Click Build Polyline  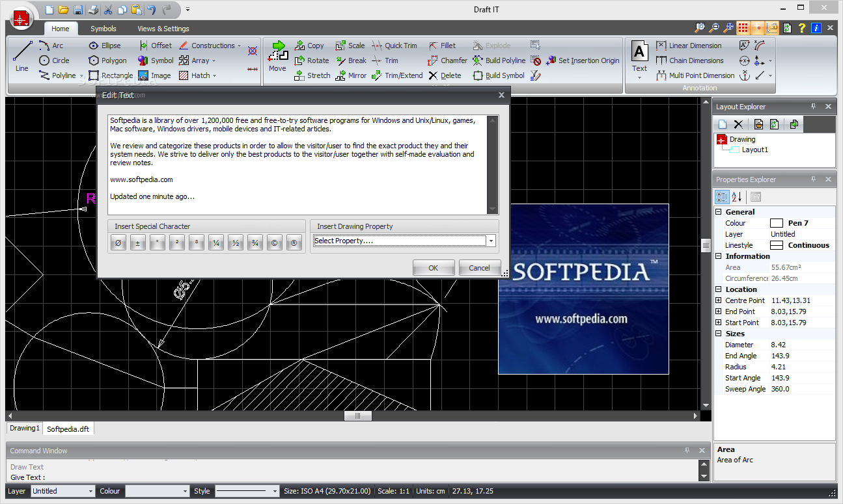coord(499,60)
